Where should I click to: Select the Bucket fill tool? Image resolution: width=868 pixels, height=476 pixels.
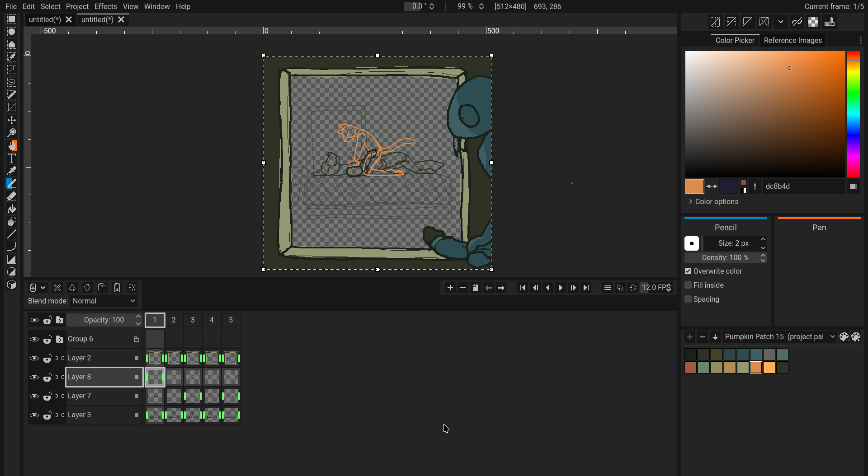[12, 209]
